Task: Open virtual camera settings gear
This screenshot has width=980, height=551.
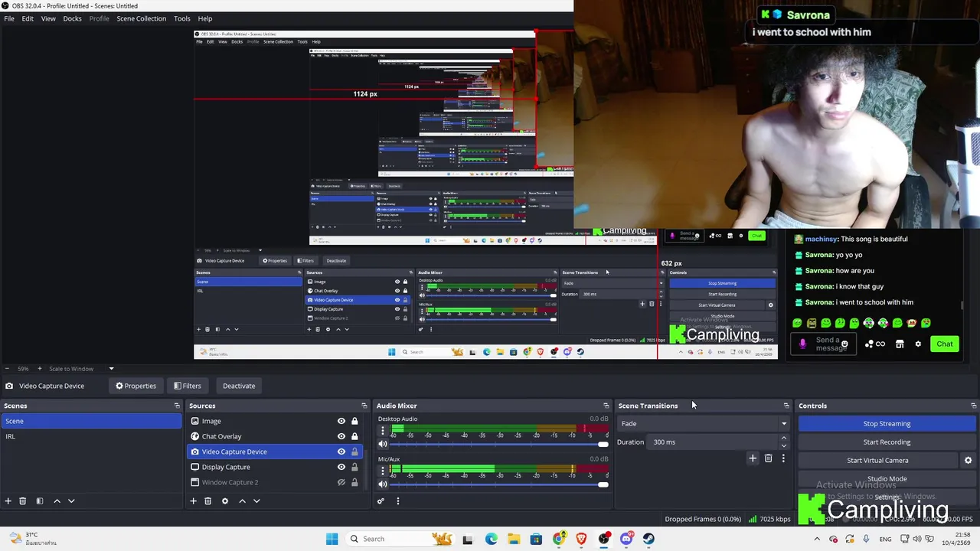Action: click(968, 460)
